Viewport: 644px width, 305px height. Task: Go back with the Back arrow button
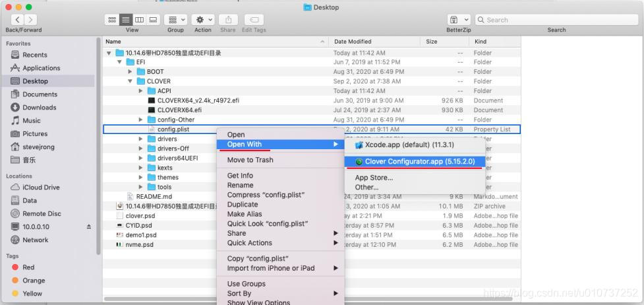click(x=17, y=19)
